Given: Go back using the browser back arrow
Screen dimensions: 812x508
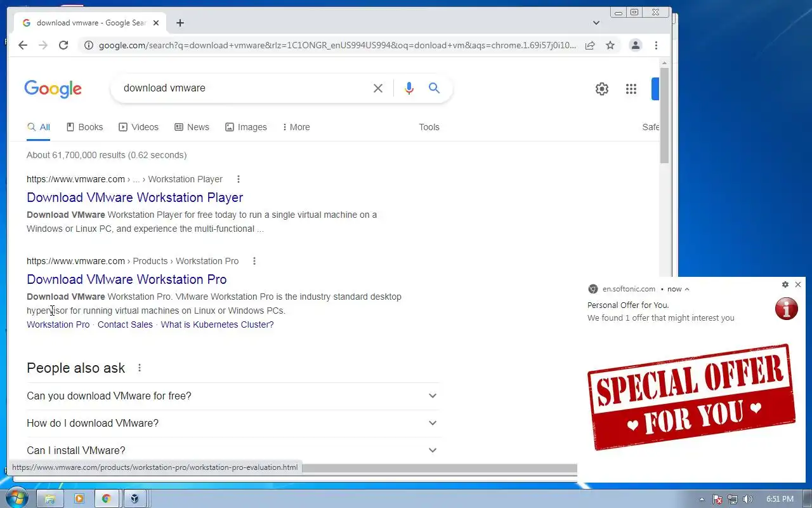Looking at the screenshot, I should (x=23, y=45).
